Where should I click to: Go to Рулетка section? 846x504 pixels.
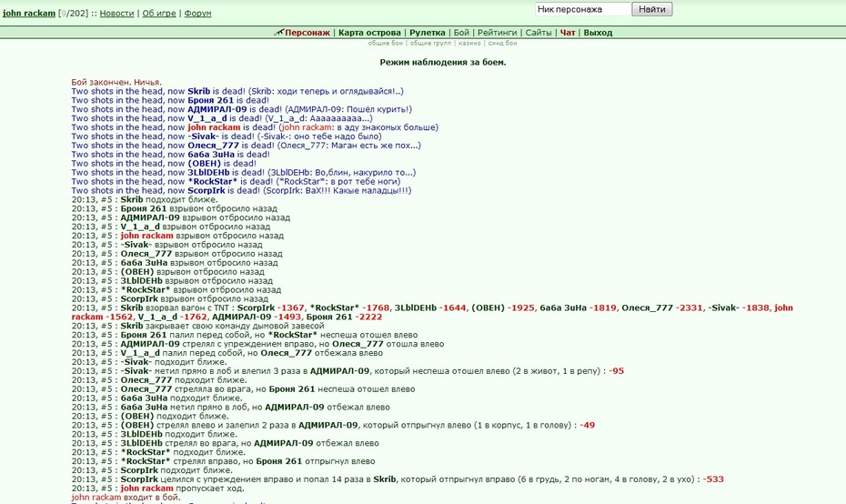pyautogui.click(x=428, y=33)
